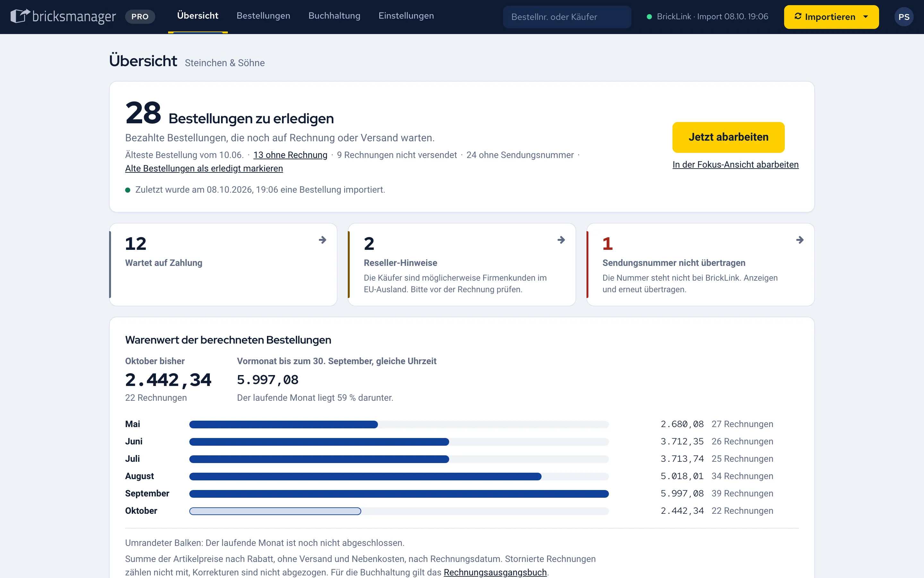This screenshot has width=924, height=578.
Task: Click the Sendungsnummer nicht übertragen heading
Action: click(674, 263)
